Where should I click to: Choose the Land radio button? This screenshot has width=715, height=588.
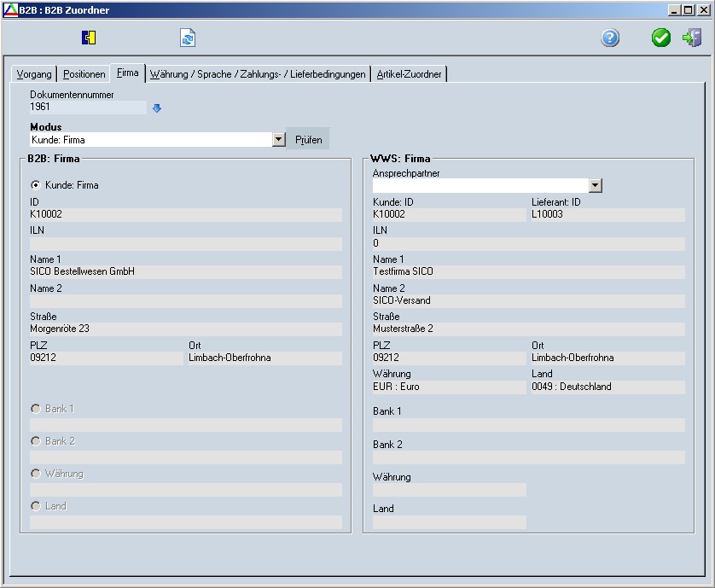36,506
